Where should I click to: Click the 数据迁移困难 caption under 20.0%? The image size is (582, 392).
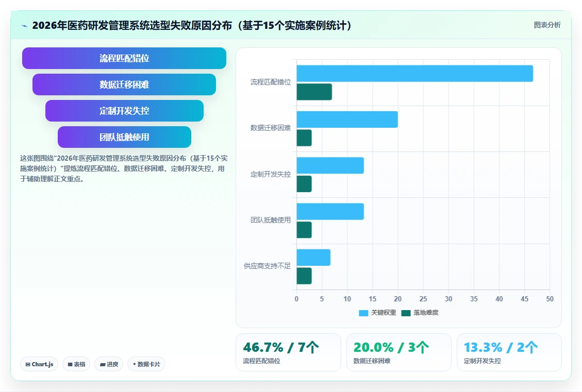click(x=372, y=361)
